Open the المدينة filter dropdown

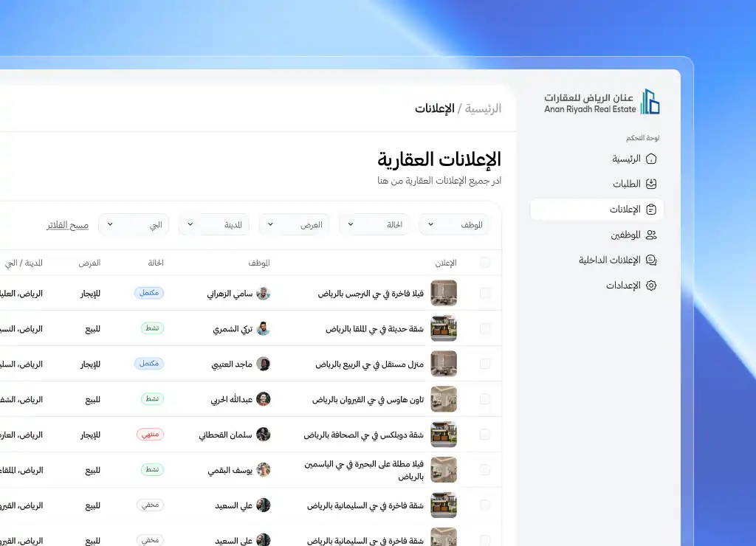click(x=214, y=224)
